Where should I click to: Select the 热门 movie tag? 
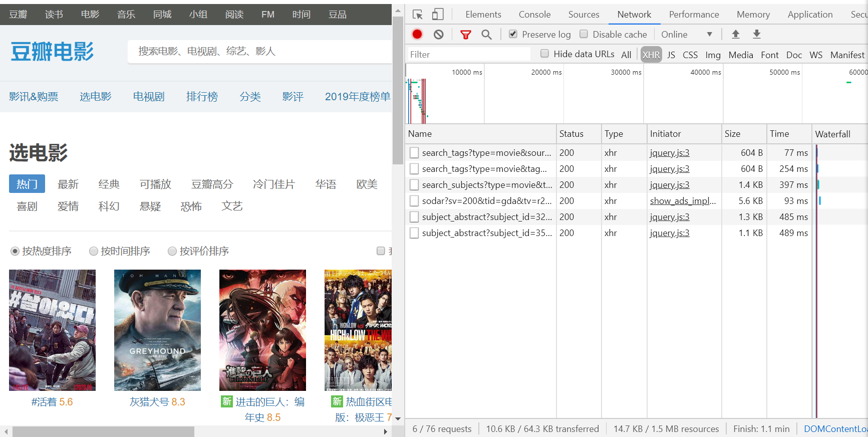[x=27, y=184]
